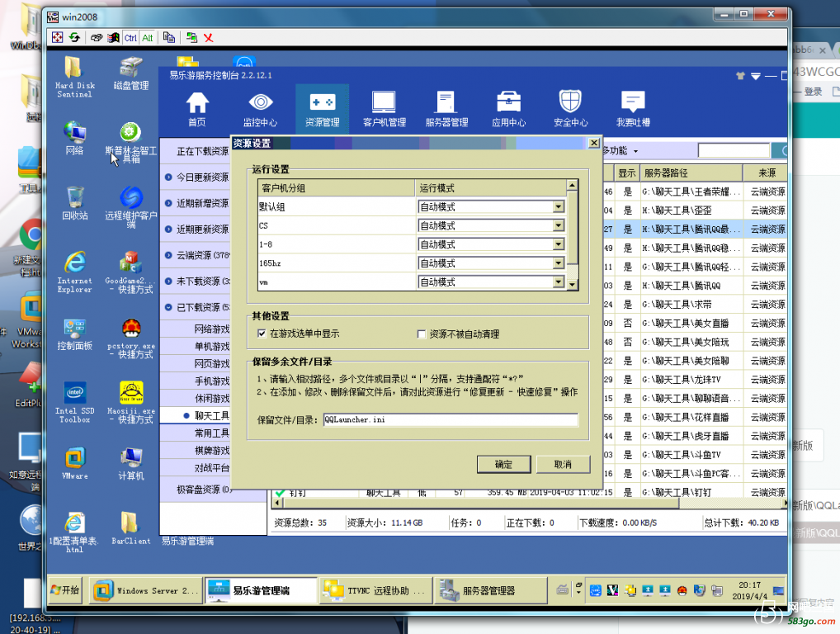Click the fullscreen icon in VNC toolbar
Image resolution: width=840 pixels, height=634 pixels.
57,37
